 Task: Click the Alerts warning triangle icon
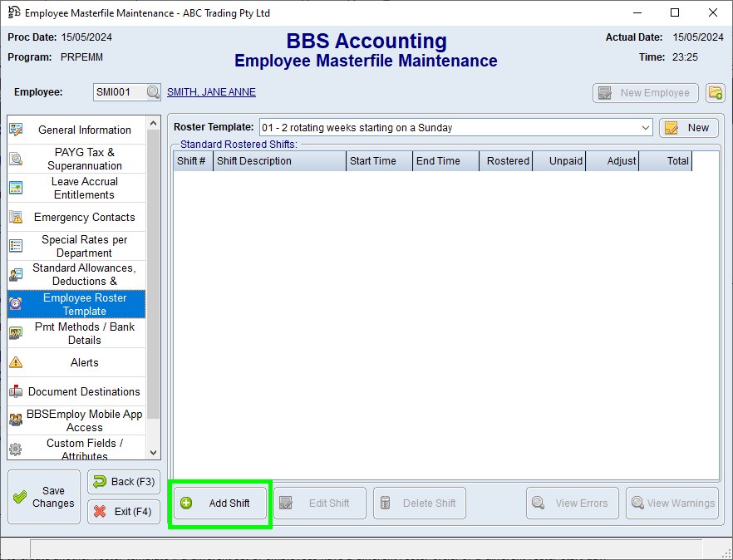pos(16,362)
